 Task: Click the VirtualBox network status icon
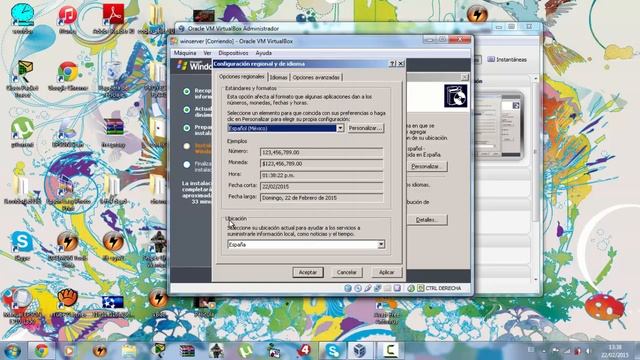(x=378, y=288)
